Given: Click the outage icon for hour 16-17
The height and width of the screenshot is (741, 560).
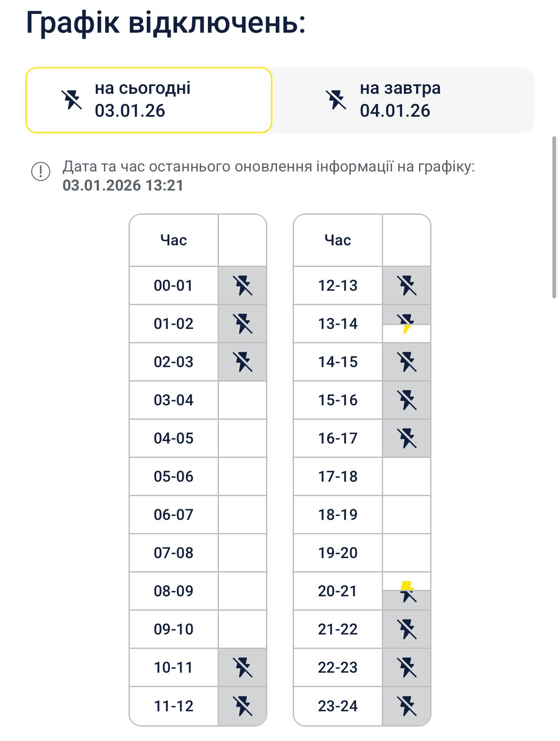Looking at the screenshot, I should coord(407,438).
